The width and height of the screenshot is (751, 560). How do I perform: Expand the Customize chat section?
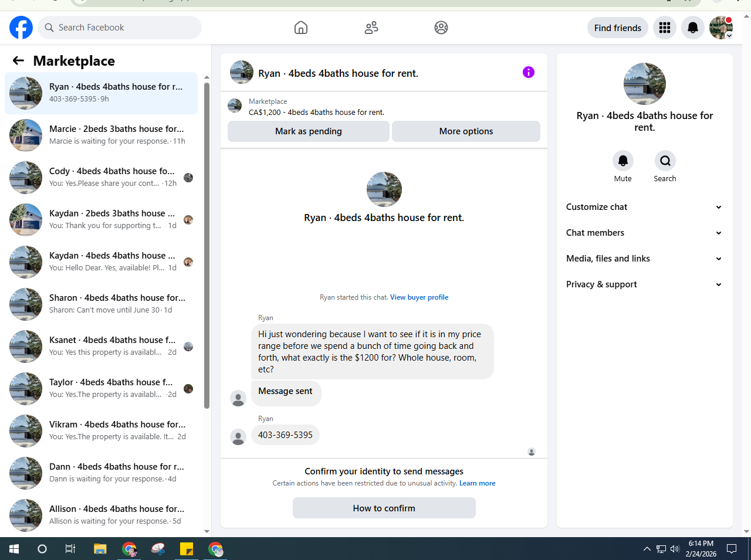(644, 207)
